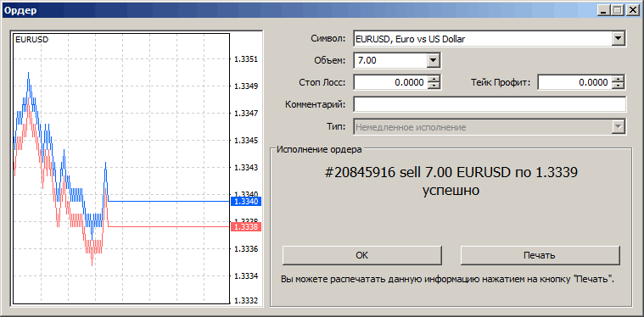644x317 pixels.
Task: Open the Символ dropdown arrow
Action: point(618,39)
